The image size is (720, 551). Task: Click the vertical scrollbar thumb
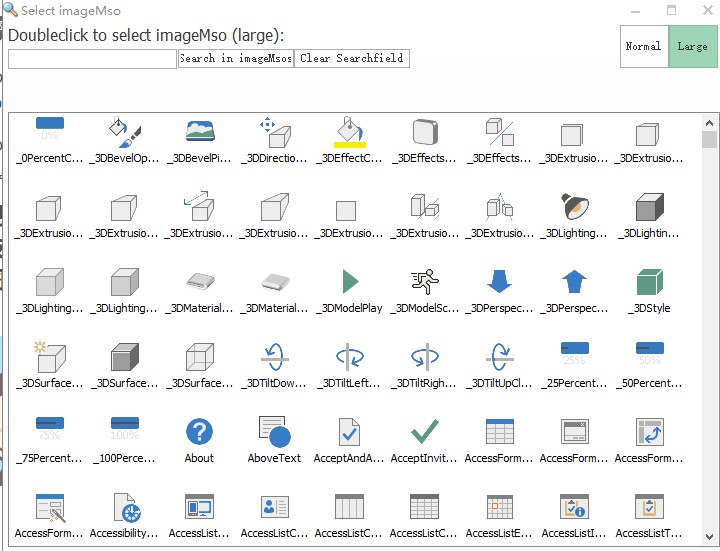pos(709,140)
